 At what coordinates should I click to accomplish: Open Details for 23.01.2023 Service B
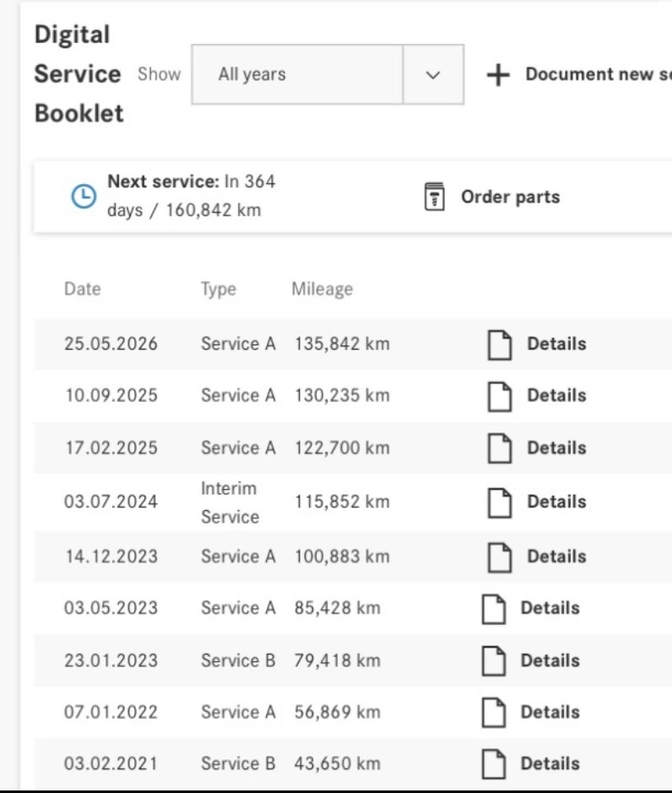550,660
